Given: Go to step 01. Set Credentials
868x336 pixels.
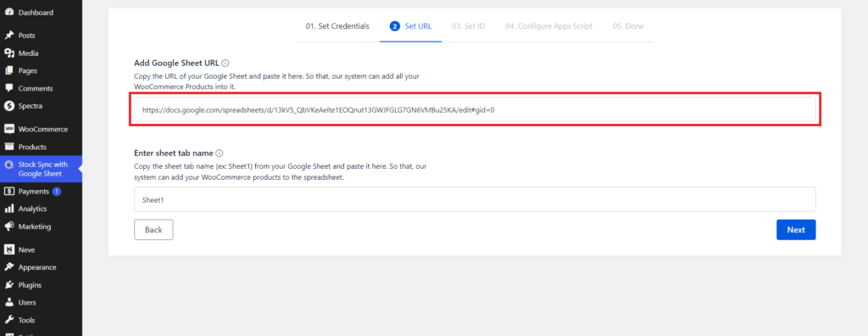Looking at the screenshot, I should click(337, 26).
